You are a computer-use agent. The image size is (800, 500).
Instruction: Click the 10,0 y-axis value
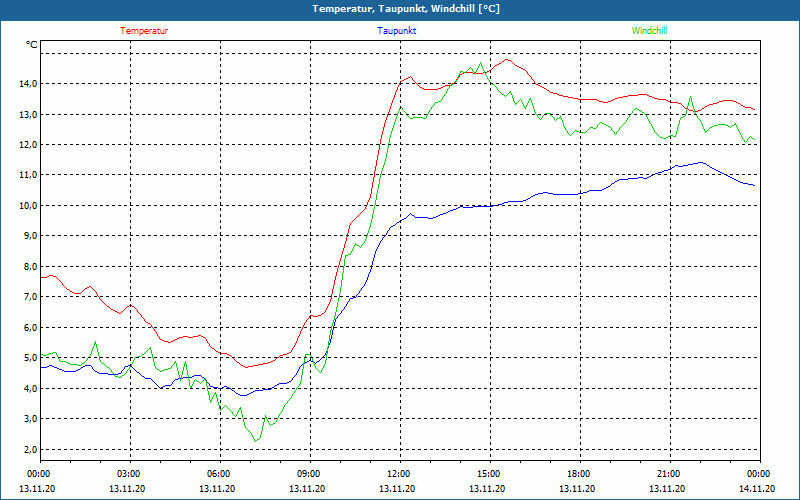click(28, 206)
